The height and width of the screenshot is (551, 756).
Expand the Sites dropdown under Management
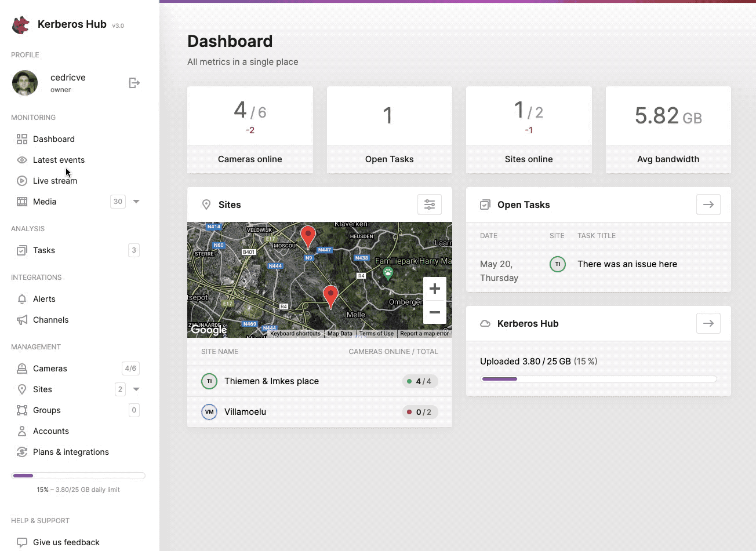pos(136,389)
